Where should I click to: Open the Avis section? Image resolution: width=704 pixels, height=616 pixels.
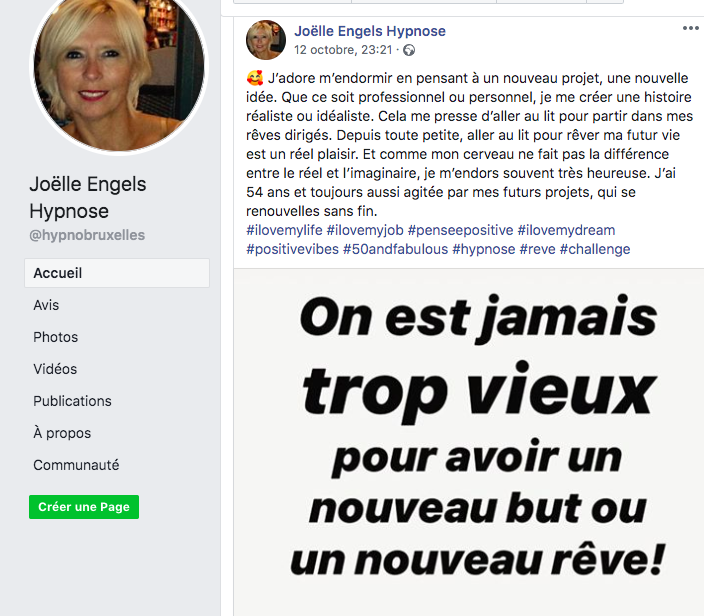pos(46,305)
